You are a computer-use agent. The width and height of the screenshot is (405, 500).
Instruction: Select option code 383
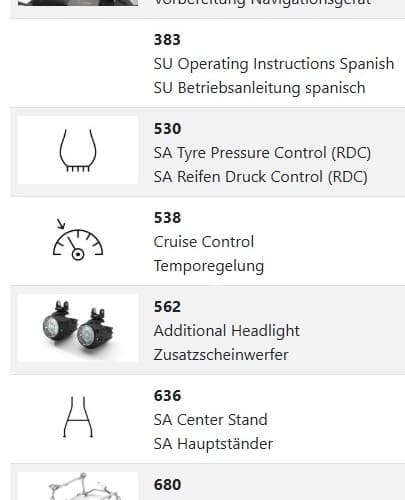(167, 40)
